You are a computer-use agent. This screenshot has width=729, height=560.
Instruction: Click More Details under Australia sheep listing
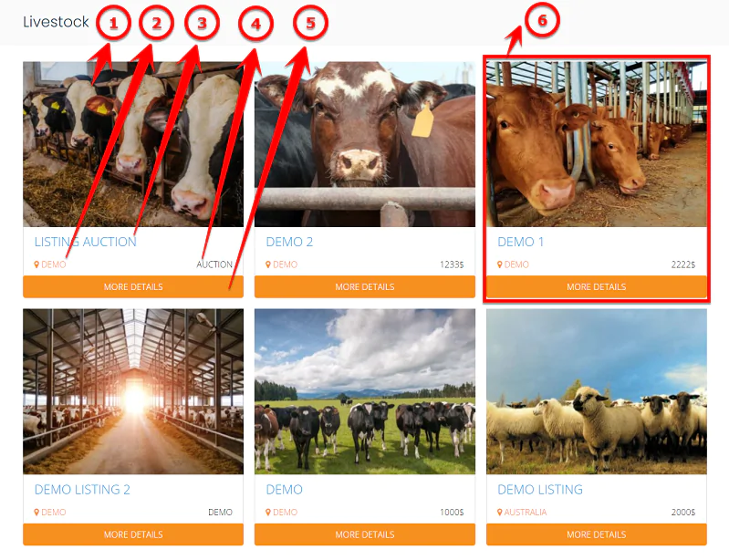(x=597, y=534)
